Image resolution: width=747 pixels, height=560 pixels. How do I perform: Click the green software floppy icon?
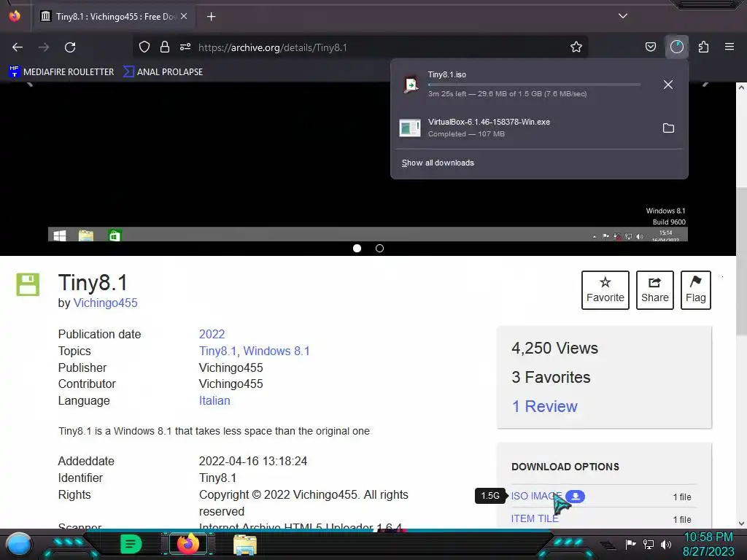tap(28, 285)
